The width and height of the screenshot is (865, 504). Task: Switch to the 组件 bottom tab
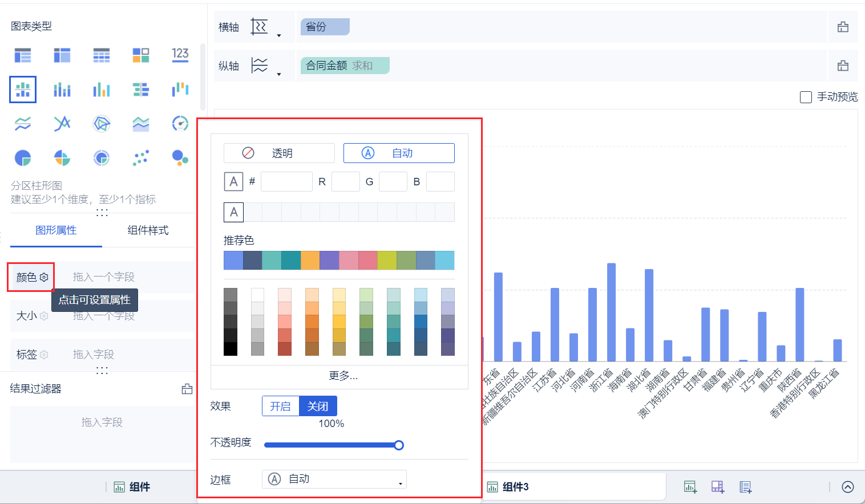[132, 487]
